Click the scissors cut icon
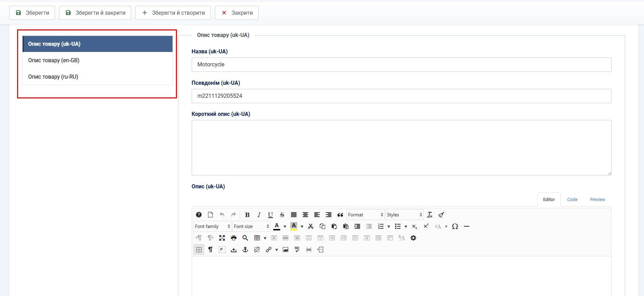 311,226
